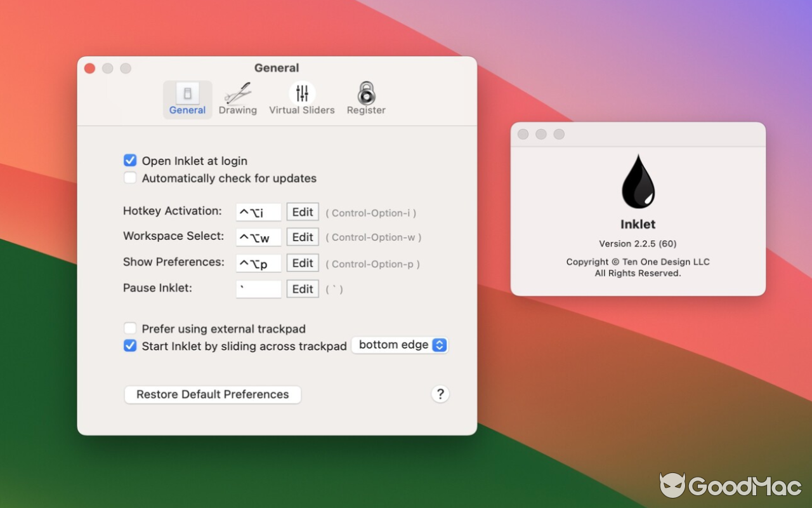Enable Automatically check for updates
The height and width of the screenshot is (508, 812).
130,178
